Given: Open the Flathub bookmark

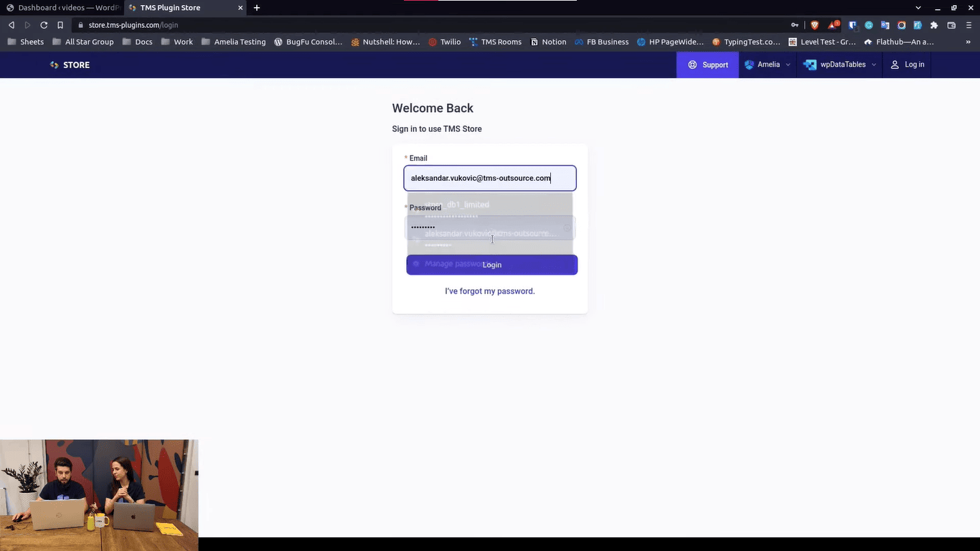Looking at the screenshot, I should pos(899,42).
